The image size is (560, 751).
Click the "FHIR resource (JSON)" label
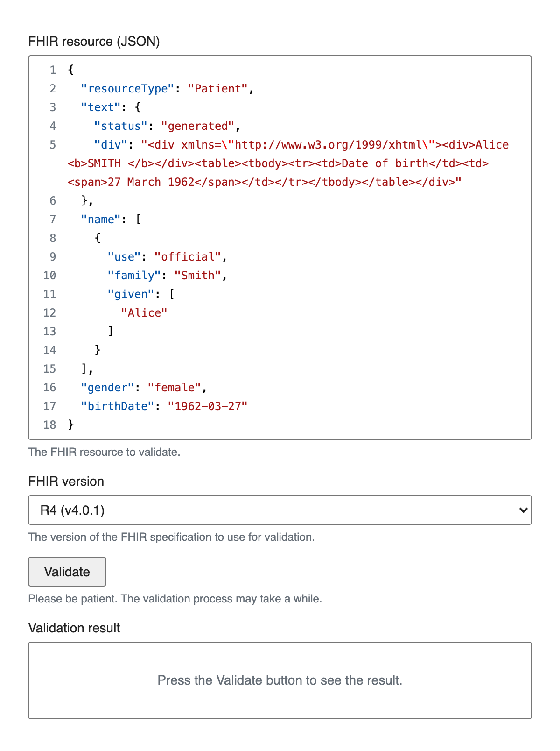(94, 42)
